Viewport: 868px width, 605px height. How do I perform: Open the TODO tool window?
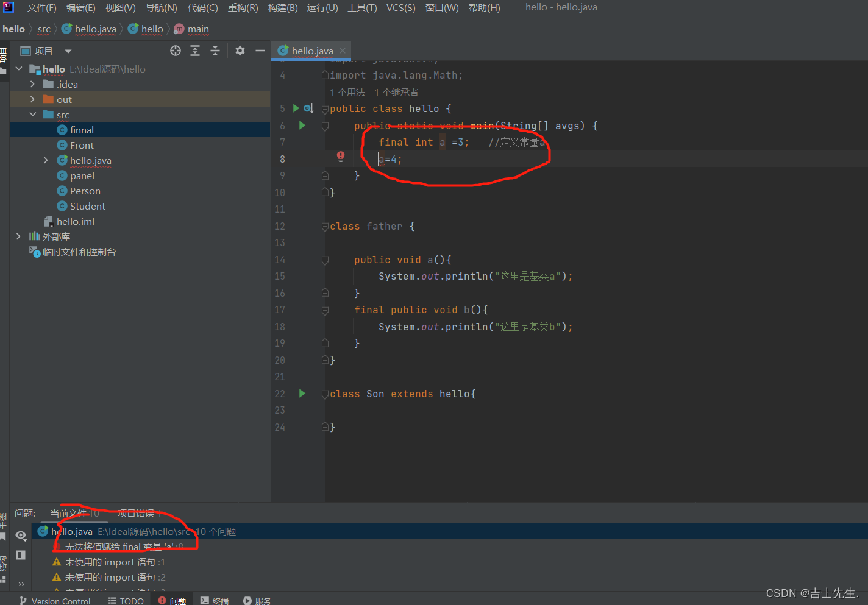(x=126, y=601)
